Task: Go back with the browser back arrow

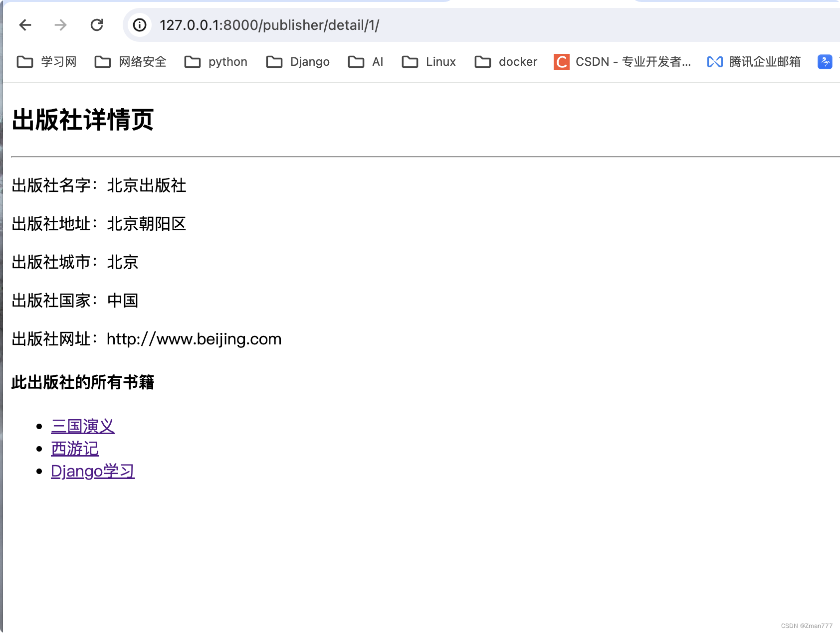Action: pos(25,25)
